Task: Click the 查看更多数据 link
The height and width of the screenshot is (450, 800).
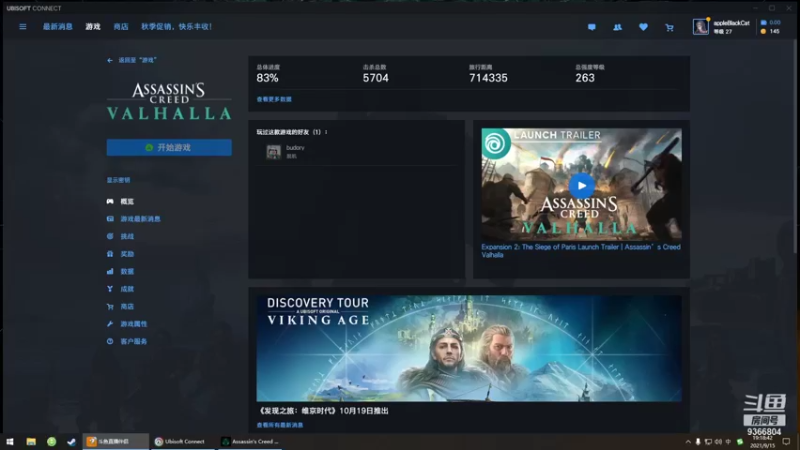Action: 274,99
